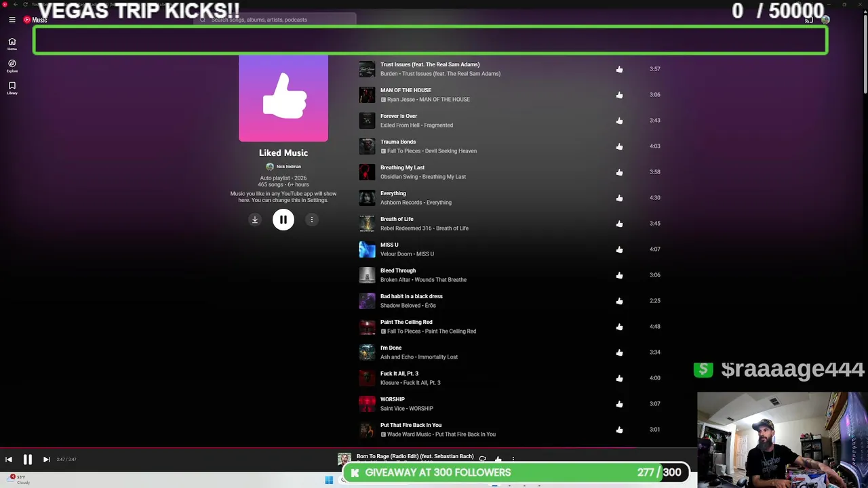Image resolution: width=868 pixels, height=488 pixels.
Task: Open the Velour Doom artist link
Action: click(396, 254)
